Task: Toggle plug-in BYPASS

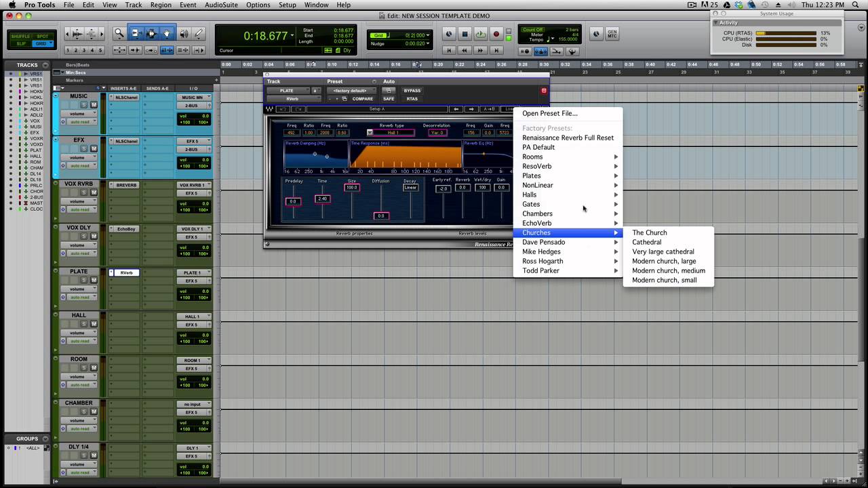Action: pos(412,90)
